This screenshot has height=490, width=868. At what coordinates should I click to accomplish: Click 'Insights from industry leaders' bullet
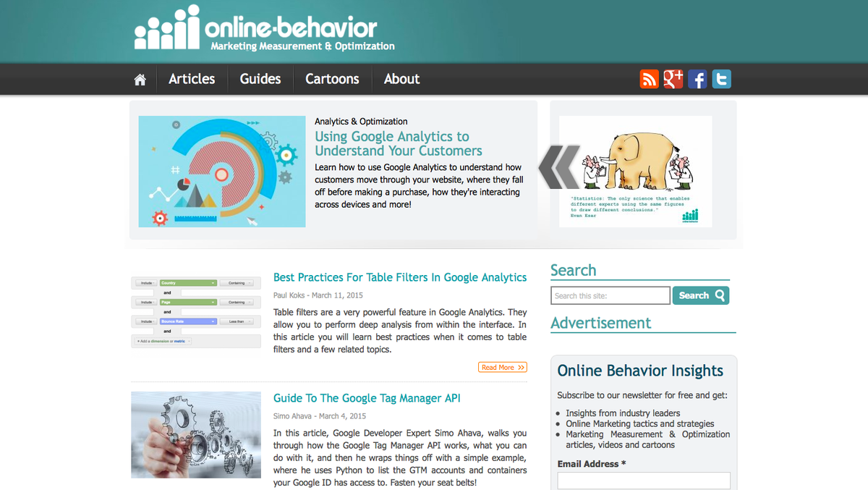tap(623, 413)
